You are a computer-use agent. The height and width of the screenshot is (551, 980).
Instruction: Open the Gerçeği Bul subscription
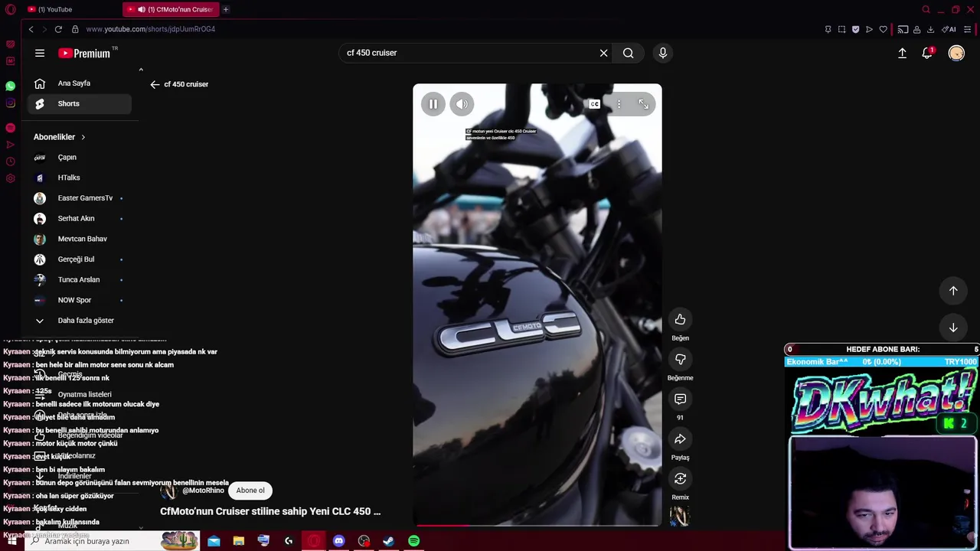(x=80, y=259)
